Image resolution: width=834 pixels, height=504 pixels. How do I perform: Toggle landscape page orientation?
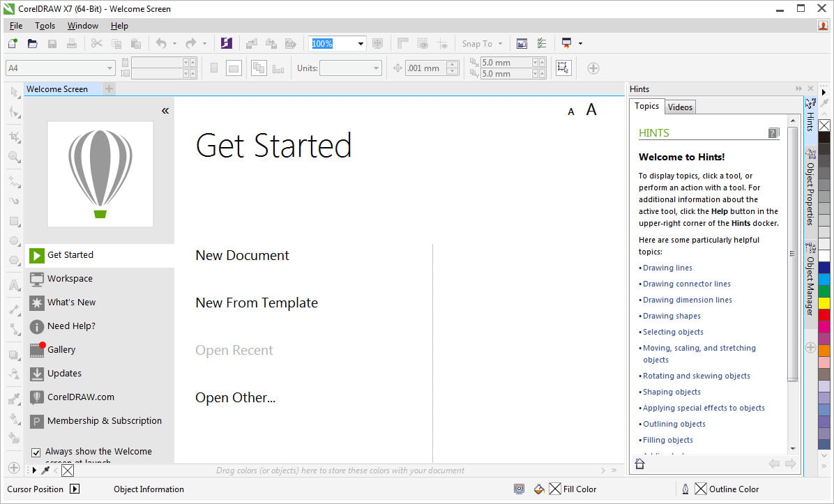234,68
